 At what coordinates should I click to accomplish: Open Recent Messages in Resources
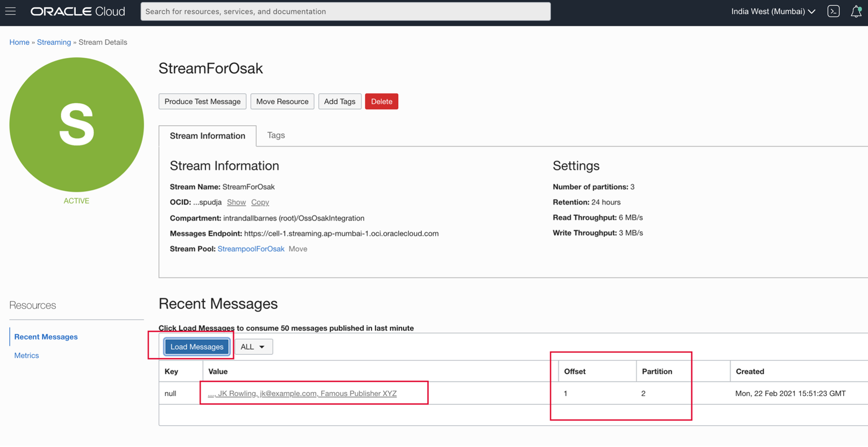[x=46, y=337]
